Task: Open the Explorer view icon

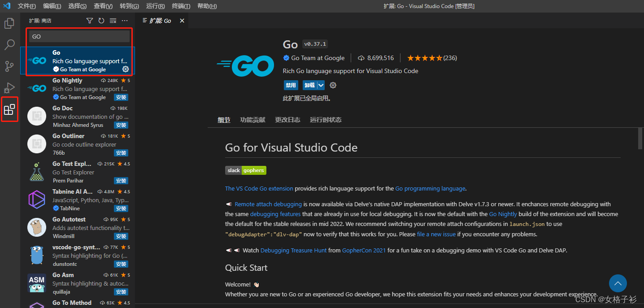Action: [x=9, y=23]
